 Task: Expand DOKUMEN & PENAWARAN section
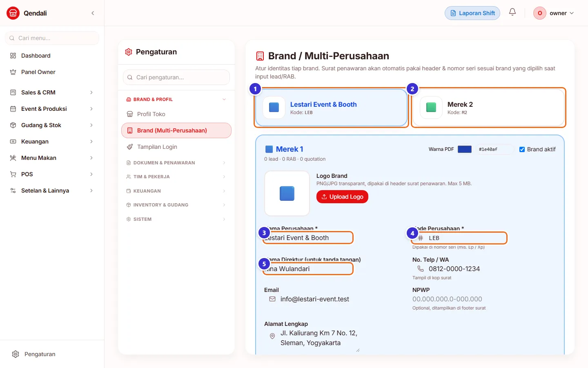(x=176, y=163)
